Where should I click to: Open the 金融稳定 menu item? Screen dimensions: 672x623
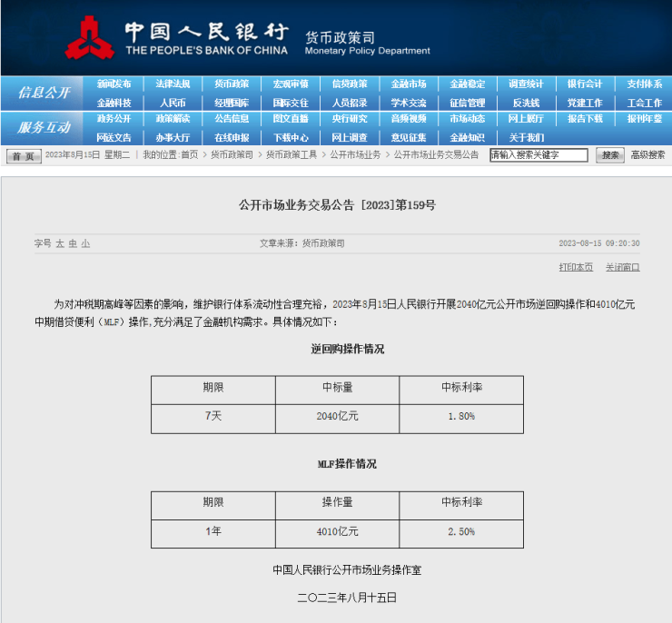[468, 84]
